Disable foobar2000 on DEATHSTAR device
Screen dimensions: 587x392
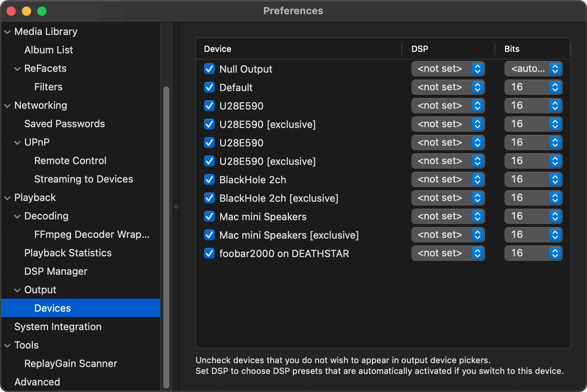point(209,254)
